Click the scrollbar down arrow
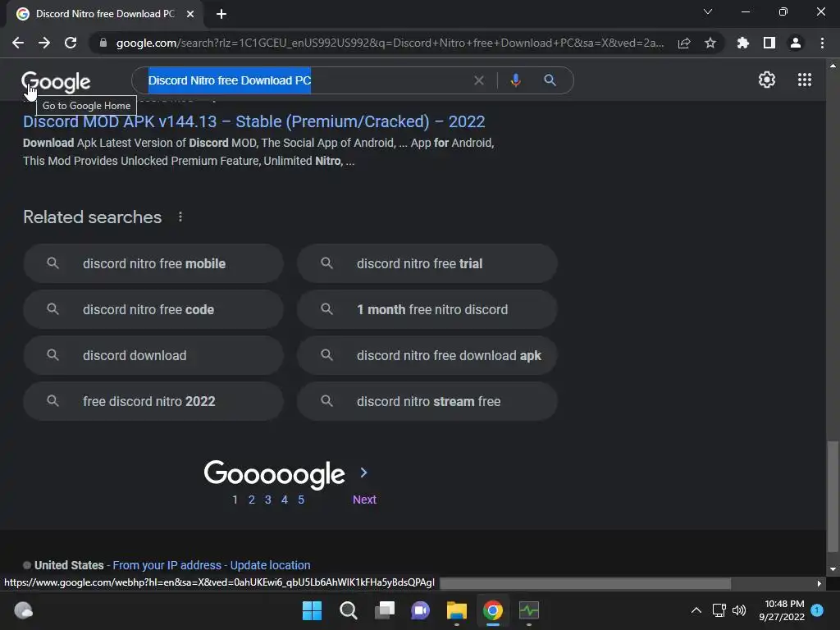Image resolution: width=840 pixels, height=630 pixels. 833,569
